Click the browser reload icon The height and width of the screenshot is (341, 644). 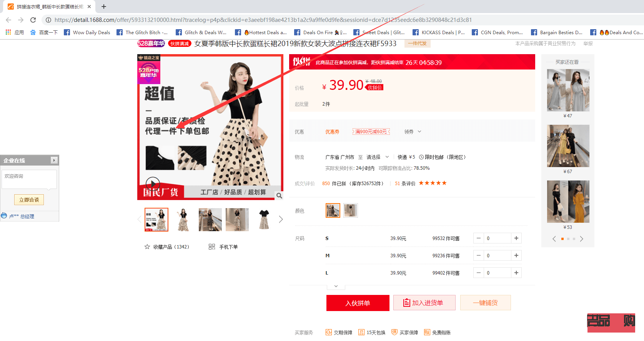[33, 20]
